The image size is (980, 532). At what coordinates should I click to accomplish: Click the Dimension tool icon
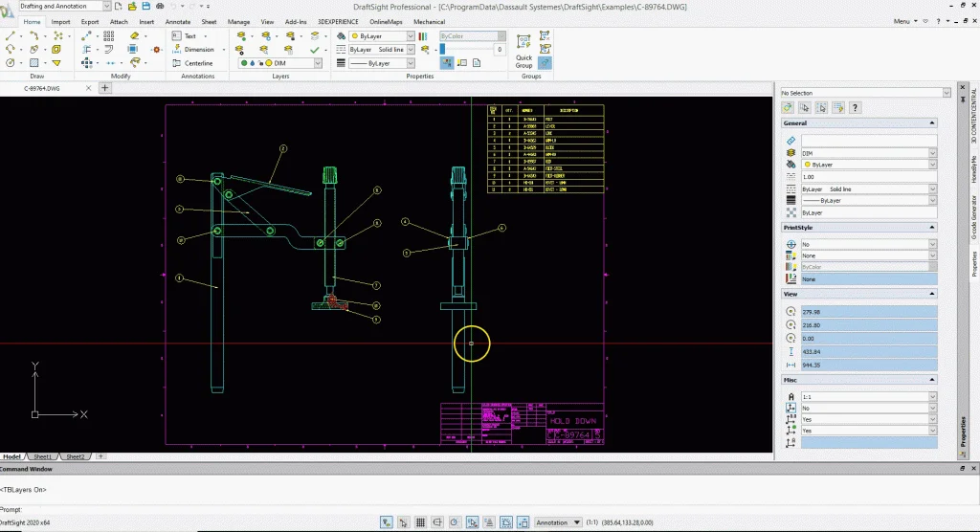pyautogui.click(x=176, y=49)
